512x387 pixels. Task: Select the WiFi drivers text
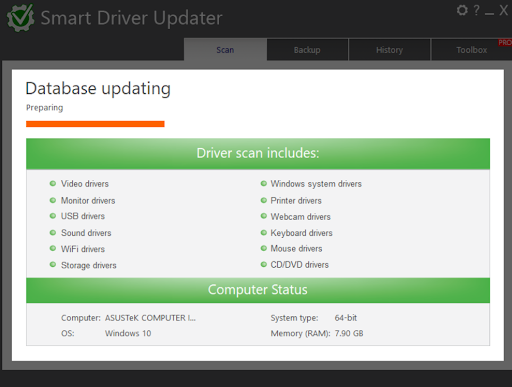pyautogui.click(x=83, y=249)
